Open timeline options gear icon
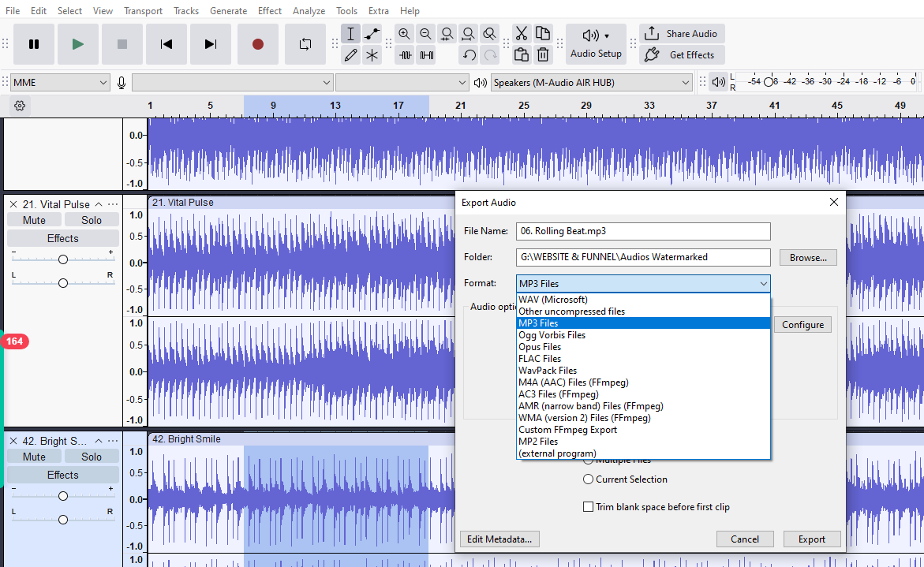This screenshot has width=924, height=567. 20,106
